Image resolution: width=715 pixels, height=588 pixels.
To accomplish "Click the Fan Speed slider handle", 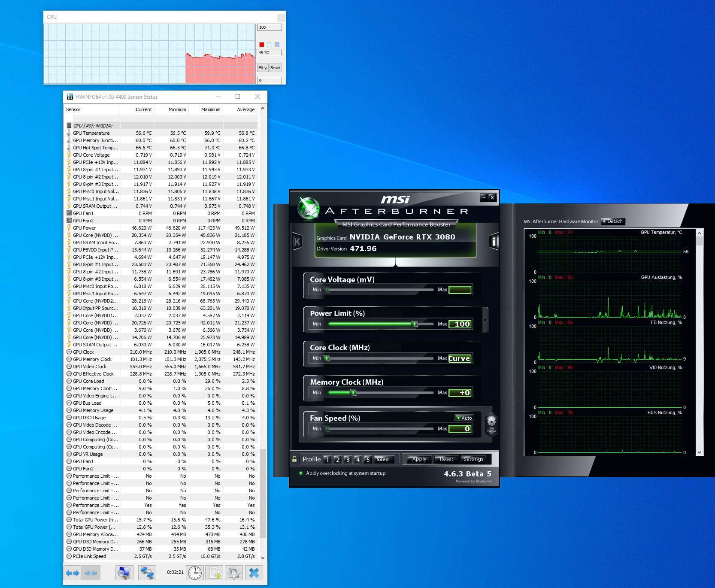I will 327,429.
